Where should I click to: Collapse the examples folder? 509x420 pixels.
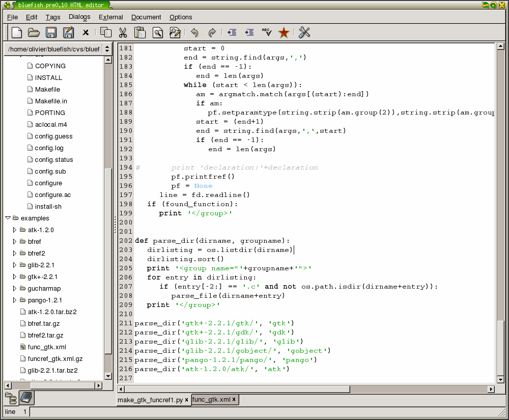[8, 218]
